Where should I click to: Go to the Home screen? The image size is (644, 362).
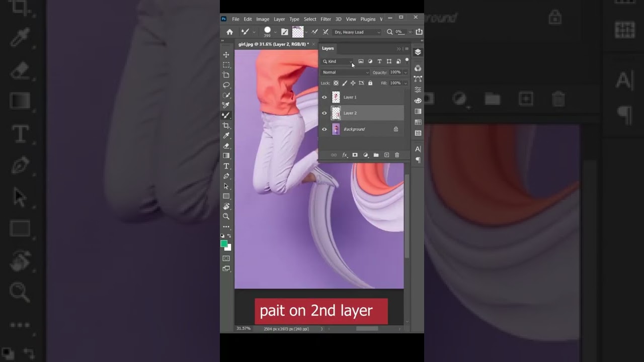point(230,32)
